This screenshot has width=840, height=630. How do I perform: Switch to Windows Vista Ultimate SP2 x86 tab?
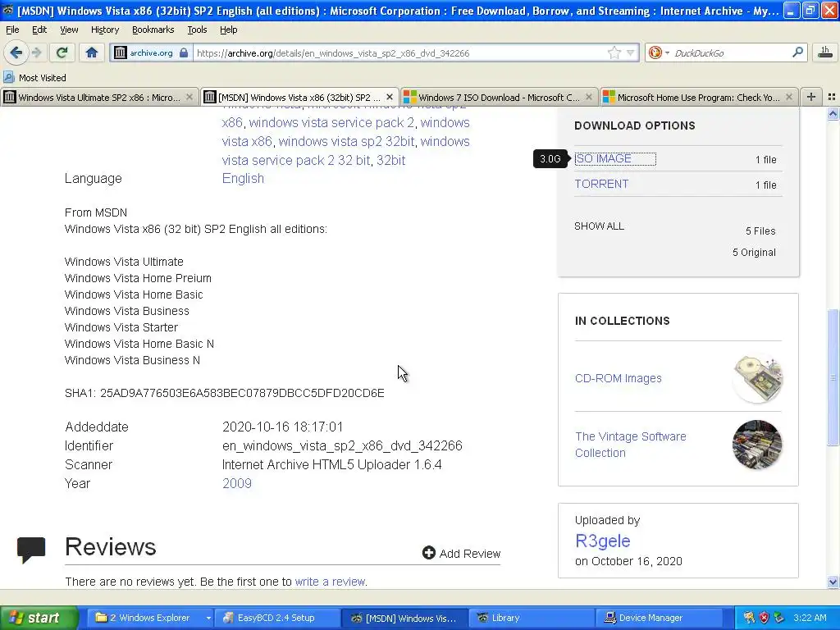pyautogui.click(x=99, y=97)
